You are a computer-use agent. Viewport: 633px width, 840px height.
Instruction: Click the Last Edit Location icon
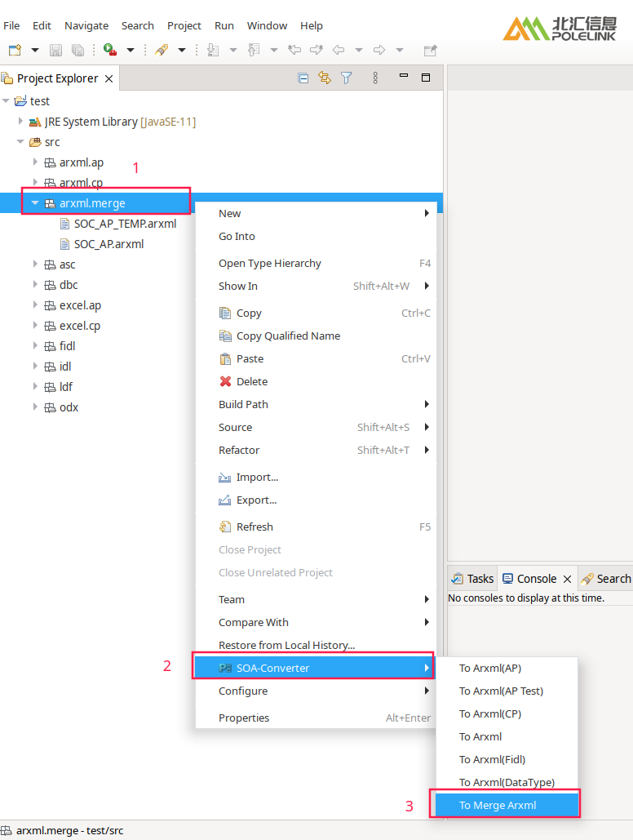click(294, 51)
